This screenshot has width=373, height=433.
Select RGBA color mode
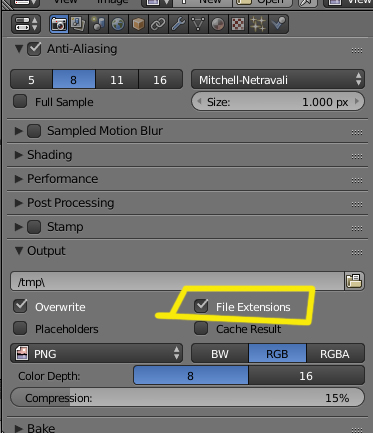pyautogui.click(x=335, y=354)
